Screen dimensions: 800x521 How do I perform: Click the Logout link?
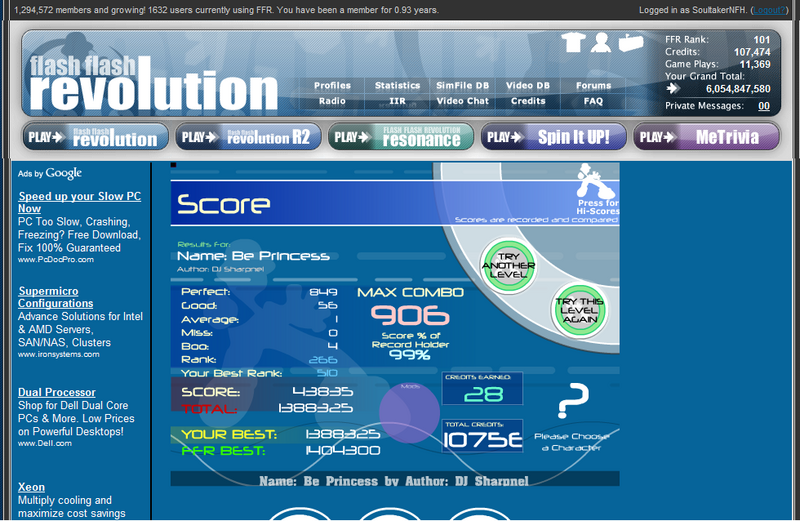[x=766, y=9]
